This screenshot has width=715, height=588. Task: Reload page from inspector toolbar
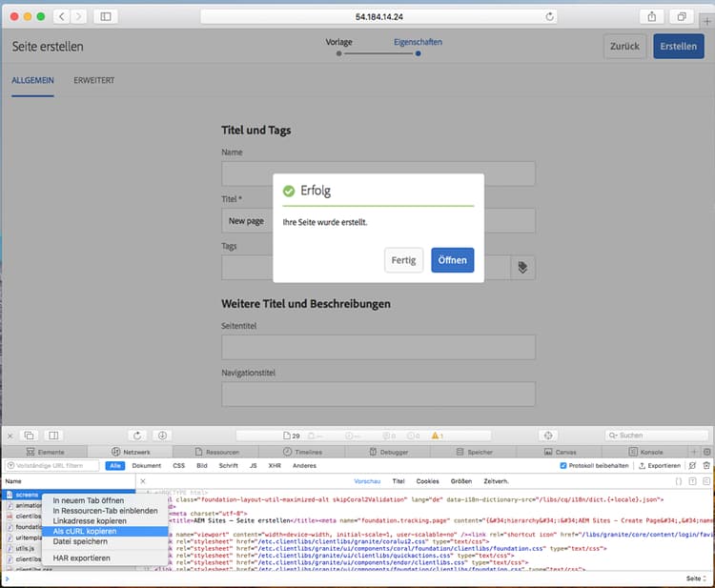(x=137, y=436)
